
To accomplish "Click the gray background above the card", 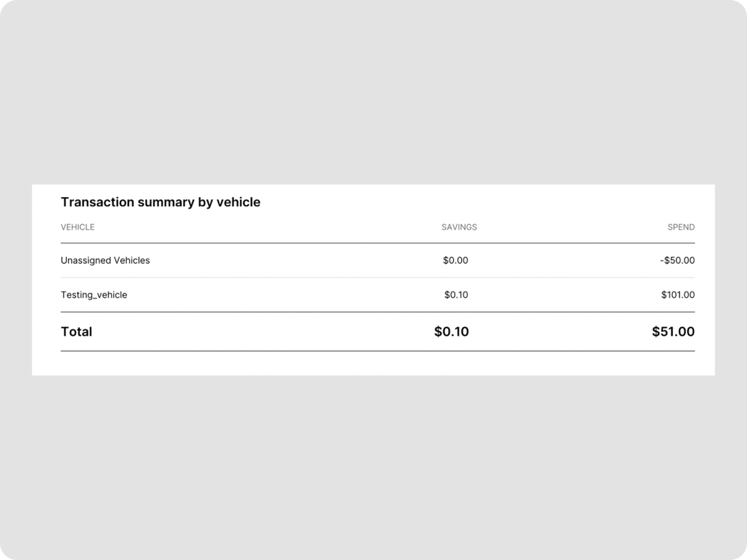I will [373, 91].
